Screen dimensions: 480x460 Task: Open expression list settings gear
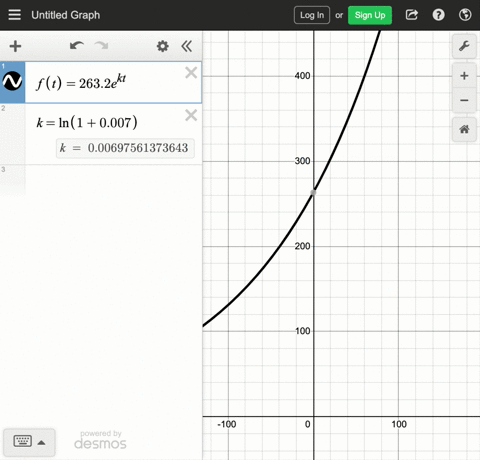[162, 46]
